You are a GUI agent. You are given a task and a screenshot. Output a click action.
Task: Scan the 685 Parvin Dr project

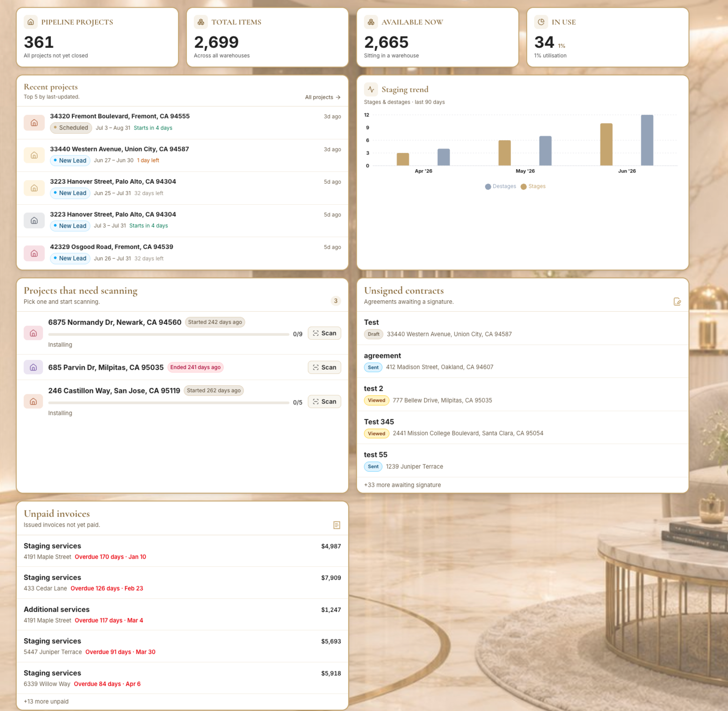[x=324, y=367]
